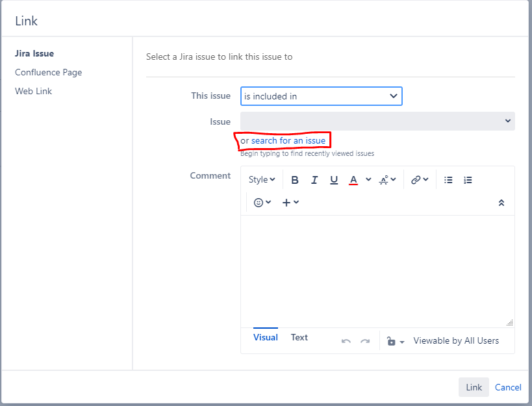
Task: Click the Link button
Action: click(474, 387)
